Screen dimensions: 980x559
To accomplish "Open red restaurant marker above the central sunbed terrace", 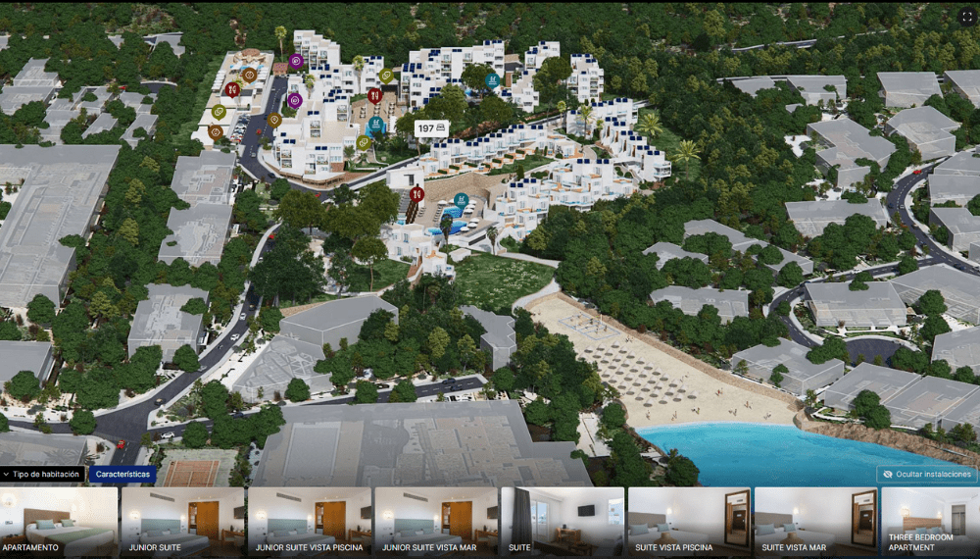I will click(374, 96).
